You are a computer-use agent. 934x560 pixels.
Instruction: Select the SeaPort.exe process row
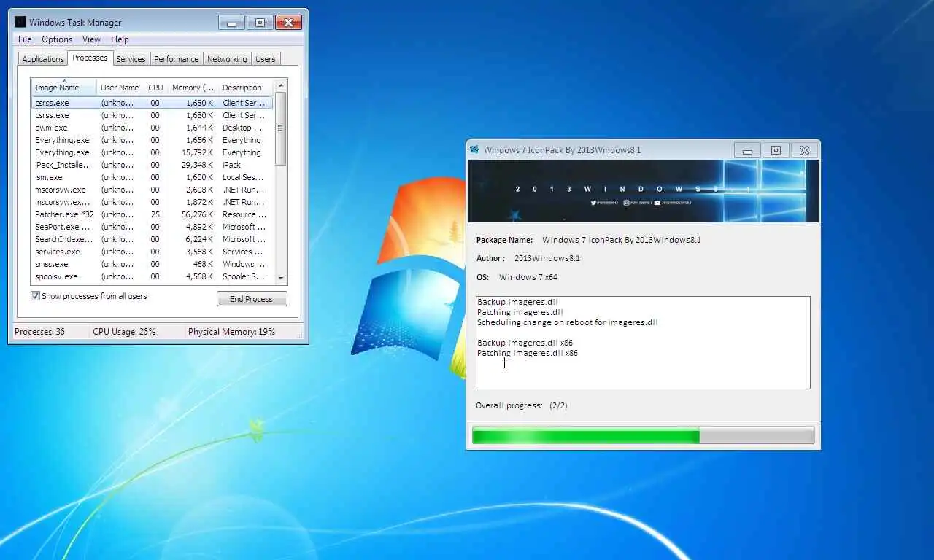pyautogui.click(x=153, y=227)
